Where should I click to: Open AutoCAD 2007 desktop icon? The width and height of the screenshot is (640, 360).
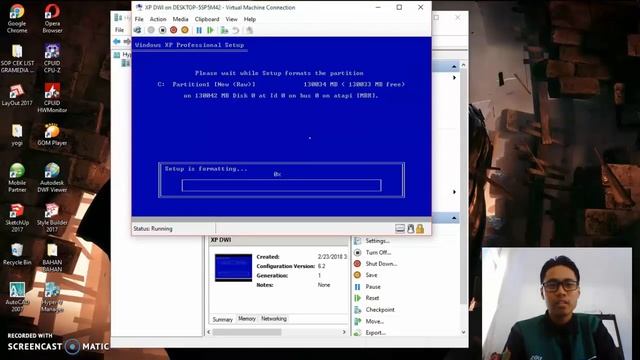17,297
